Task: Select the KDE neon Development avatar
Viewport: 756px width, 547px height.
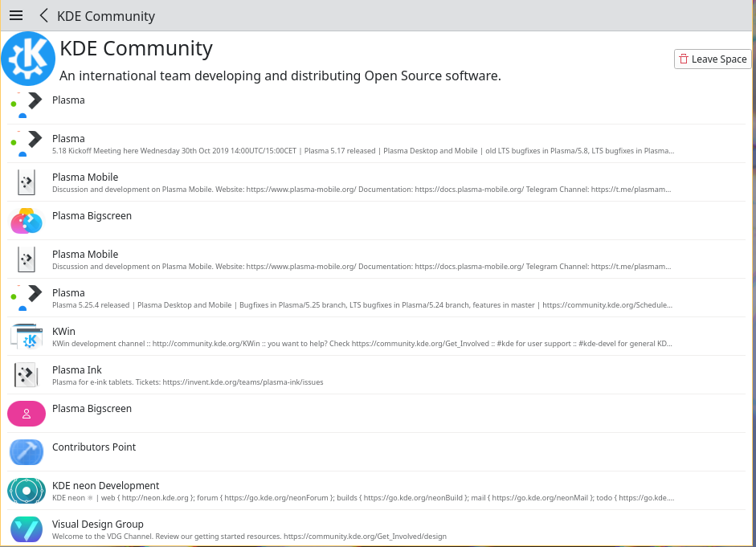Action: click(27, 491)
